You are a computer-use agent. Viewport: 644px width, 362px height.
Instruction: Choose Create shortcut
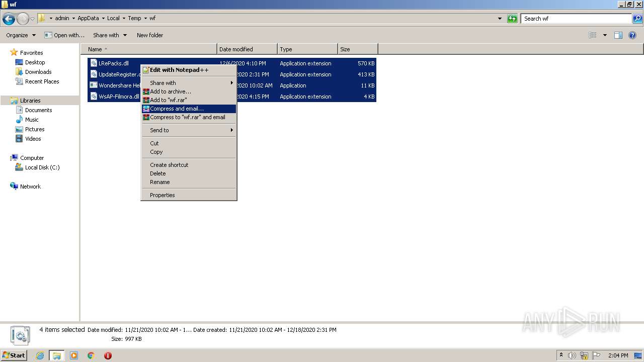189,165
